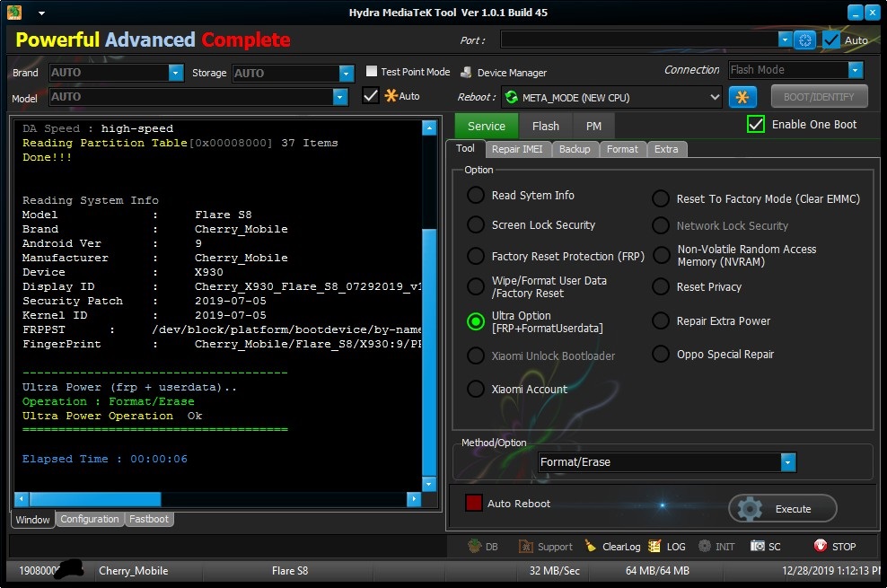Click horizontal log scrollbar thumb
Viewport: 887px width, 588px height.
click(95, 498)
